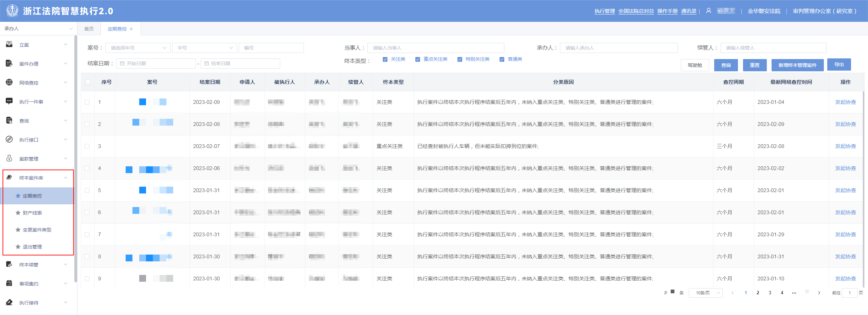
Task: Open the 承办人 role dropdown
Action: pyautogui.click(x=38, y=29)
